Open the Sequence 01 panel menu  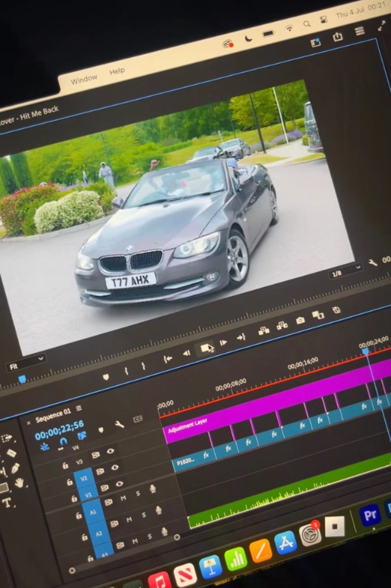pyautogui.click(x=79, y=408)
